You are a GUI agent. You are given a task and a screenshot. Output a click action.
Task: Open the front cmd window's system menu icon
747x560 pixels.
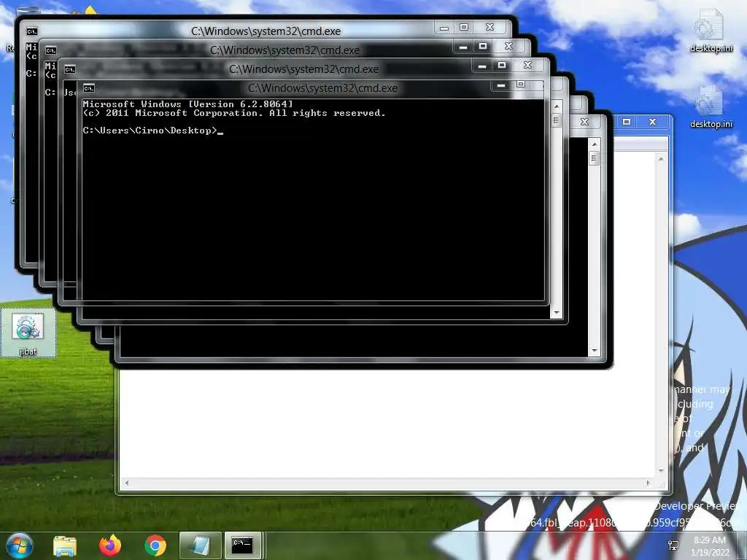click(89, 88)
